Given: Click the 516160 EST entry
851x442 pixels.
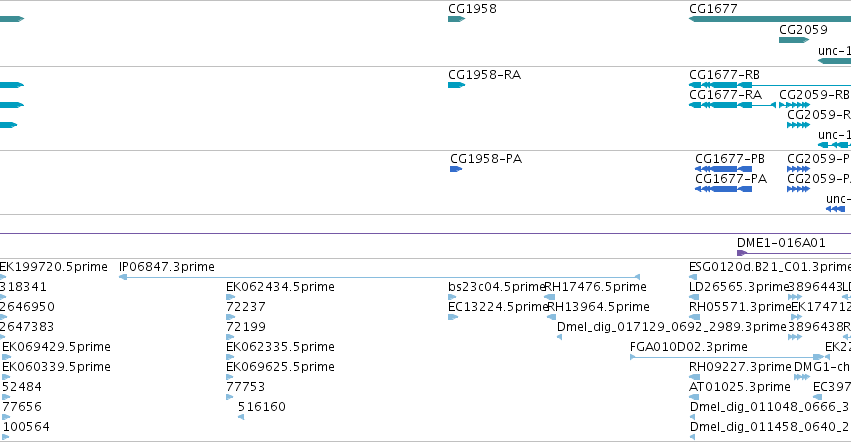Looking at the screenshot, I should [x=261, y=407].
